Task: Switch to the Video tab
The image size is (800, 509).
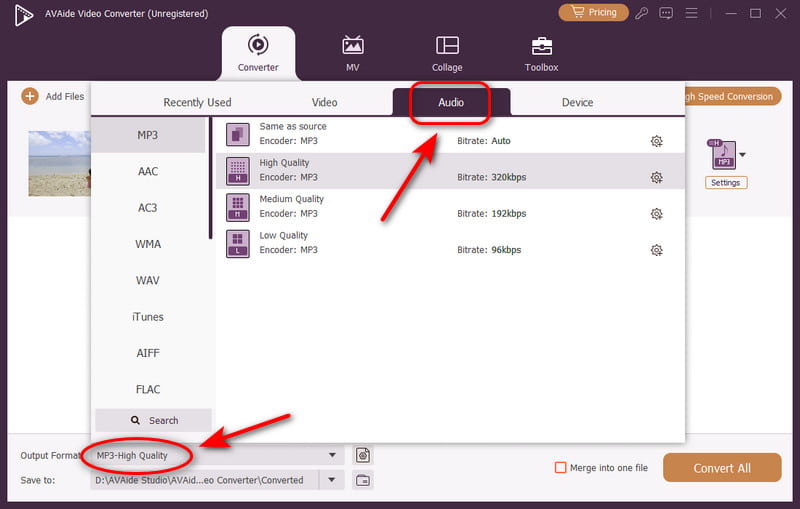Action: (x=324, y=102)
